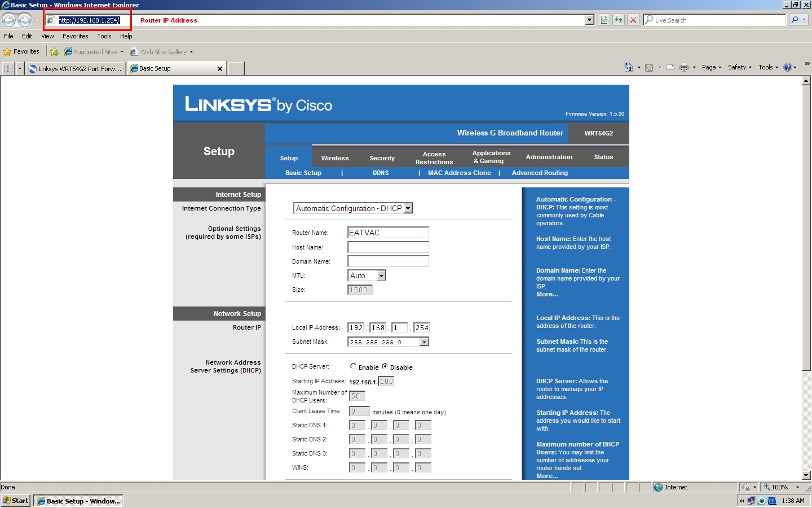Open the Favorites menu
This screenshot has width=812, height=508.
[76, 36]
